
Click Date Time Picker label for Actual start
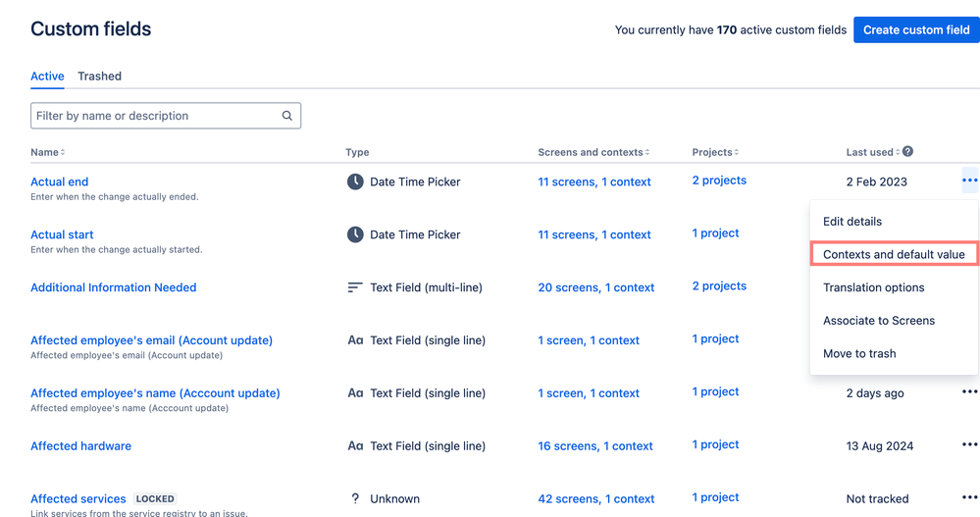tap(415, 234)
